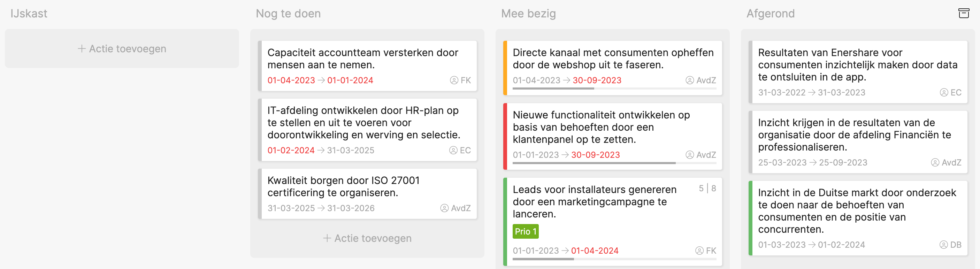Click Actie toevoegen in the IJskast column
The height and width of the screenshot is (269, 980).
(122, 49)
